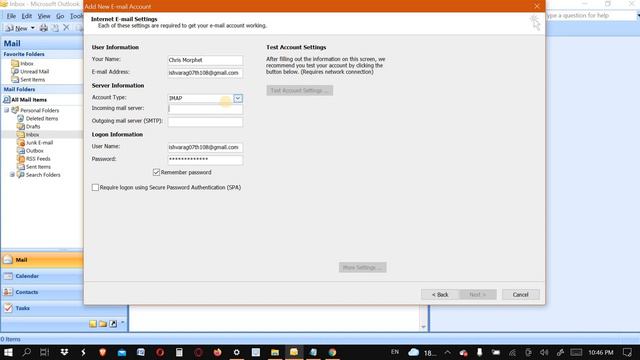Click the Test Account Settings button
640x360 pixels.
(300, 90)
